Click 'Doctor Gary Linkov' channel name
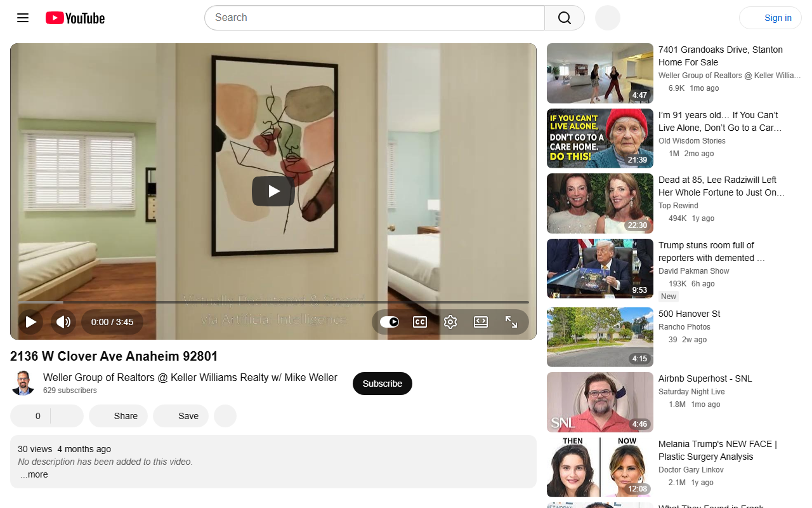 tap(691, 470)
